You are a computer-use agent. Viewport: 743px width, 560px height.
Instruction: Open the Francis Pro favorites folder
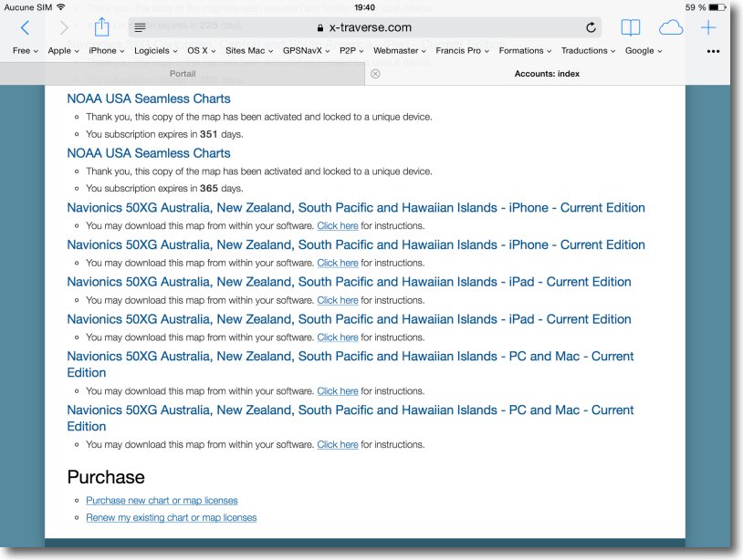point(463,51)
